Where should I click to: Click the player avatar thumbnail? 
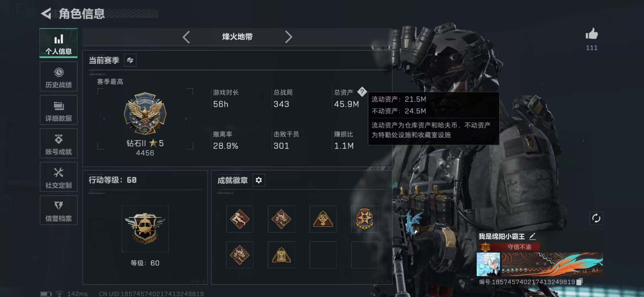[488, 264]
